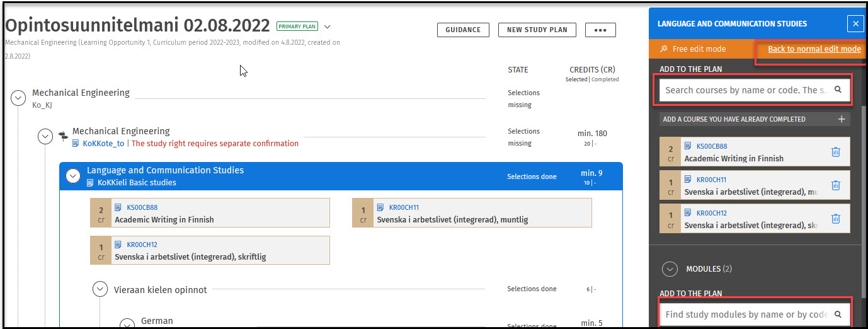The image size is (868, 329).
Task: Click plus icon to add completed course
Action: click(841, 119)
